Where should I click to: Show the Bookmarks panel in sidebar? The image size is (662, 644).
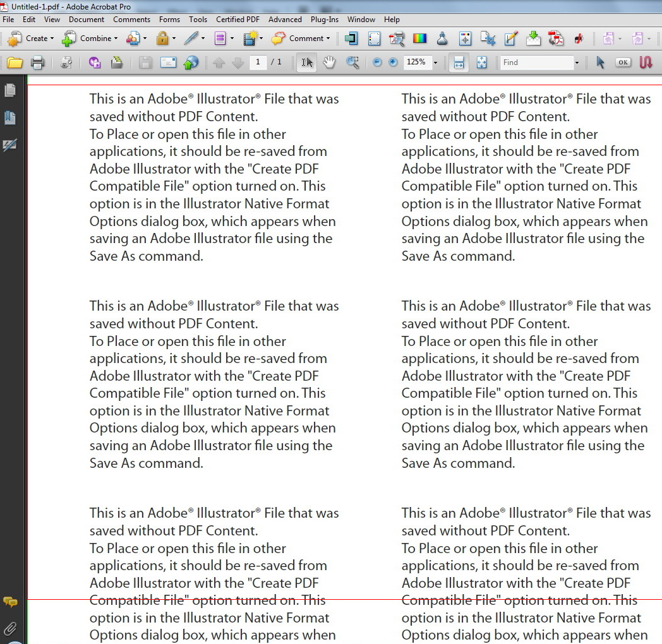click(x=10, y=117)
